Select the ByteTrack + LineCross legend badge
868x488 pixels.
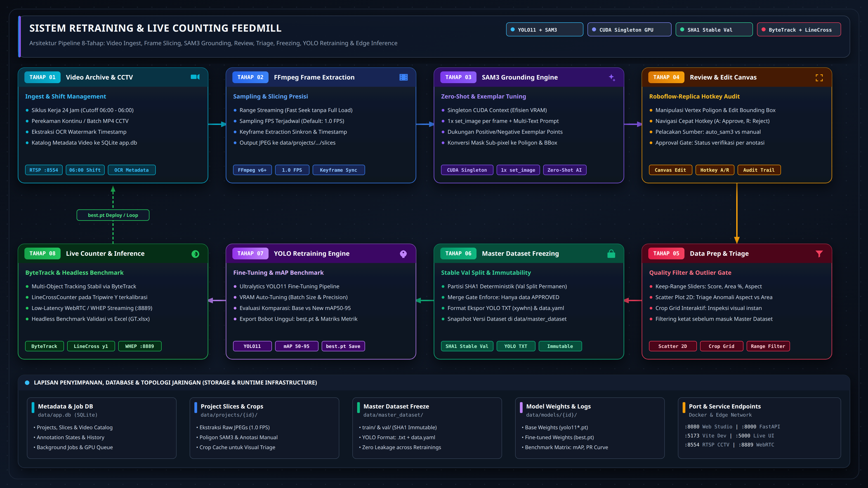pyautogui.click(x=799, y=30)
